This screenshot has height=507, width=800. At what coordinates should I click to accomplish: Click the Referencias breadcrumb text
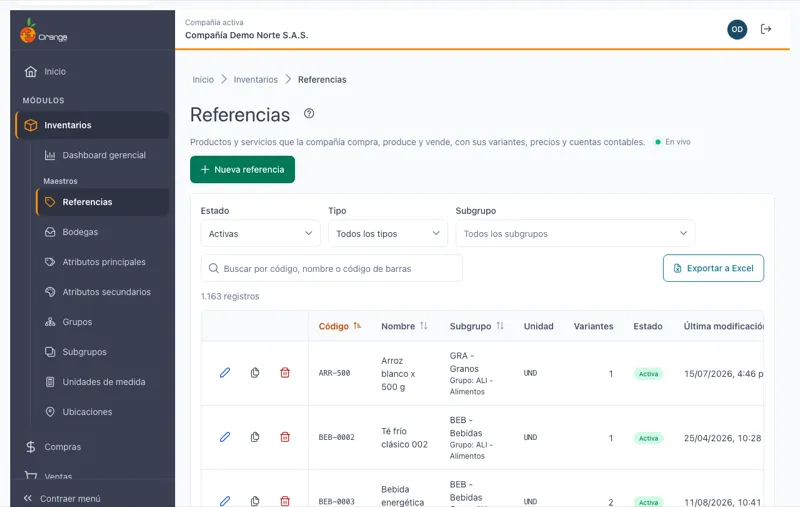pos(322,80)
